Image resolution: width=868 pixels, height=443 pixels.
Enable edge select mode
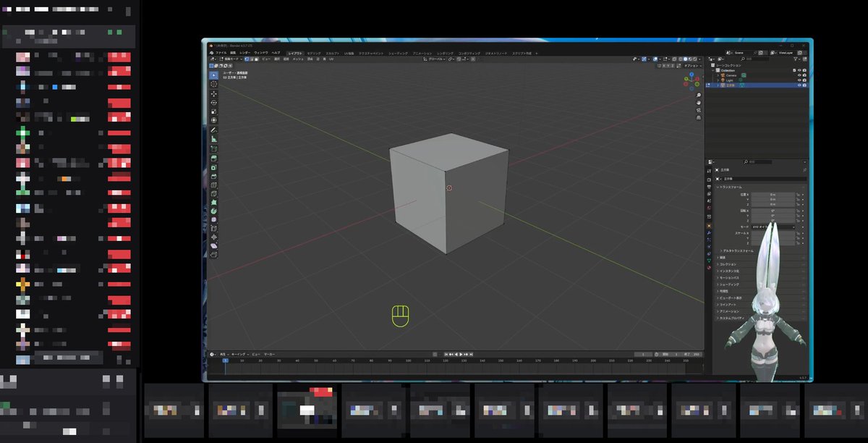252,59
